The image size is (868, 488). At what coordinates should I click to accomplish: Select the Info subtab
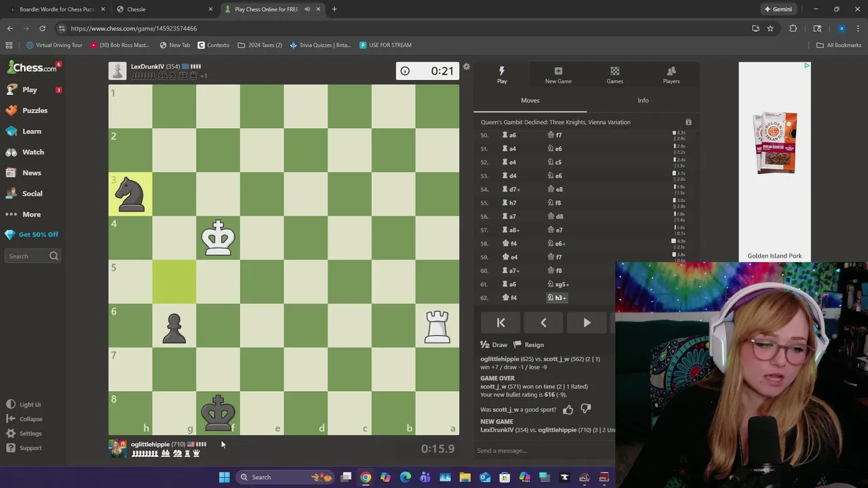tap(643, 100)
